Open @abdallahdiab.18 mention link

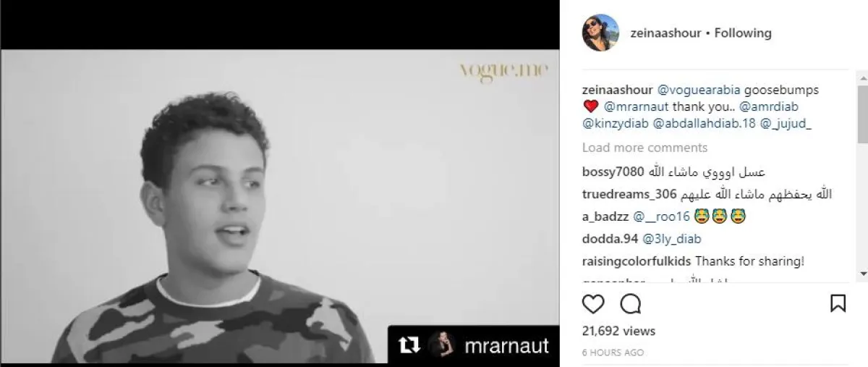pos(704,124)
